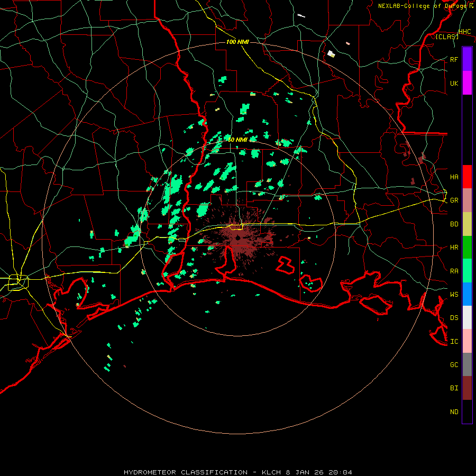Click the 50 NMI range ring label
476x476 pixels.
pyautogui.click(x=237, y=140)
